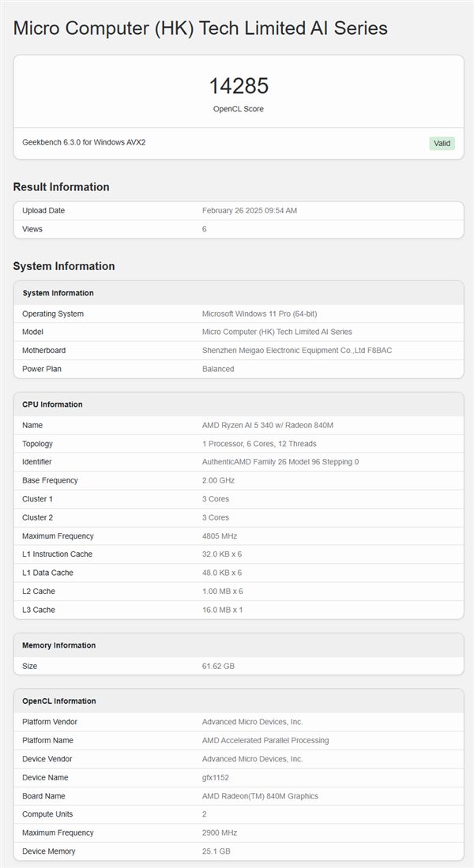
Task: Select the AMD Ryzen AI 5 340 CPU name
Action: (x=268, y=425)
